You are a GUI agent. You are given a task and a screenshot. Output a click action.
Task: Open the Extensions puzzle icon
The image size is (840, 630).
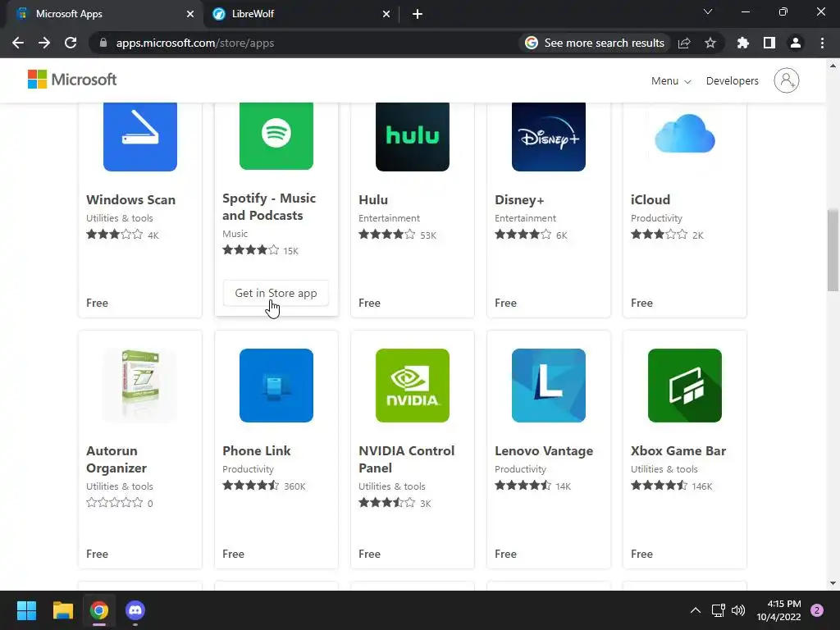(x=742, y=43)
